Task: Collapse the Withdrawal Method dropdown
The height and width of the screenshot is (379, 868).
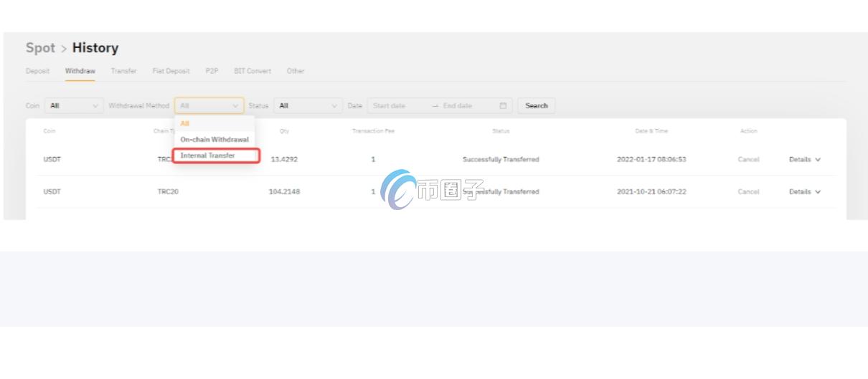Action: pyautogui.click(x=209, y=106)
